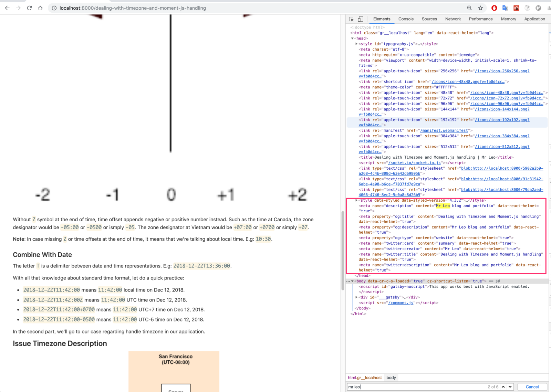Collapse the head element node

pos(352,39)
